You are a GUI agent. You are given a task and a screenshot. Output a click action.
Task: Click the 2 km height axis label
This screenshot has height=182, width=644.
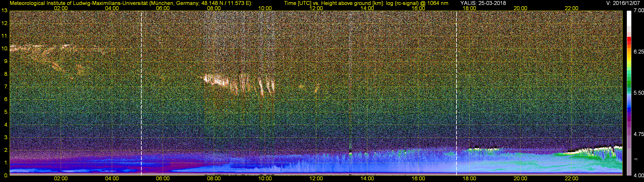click(6, 150)
